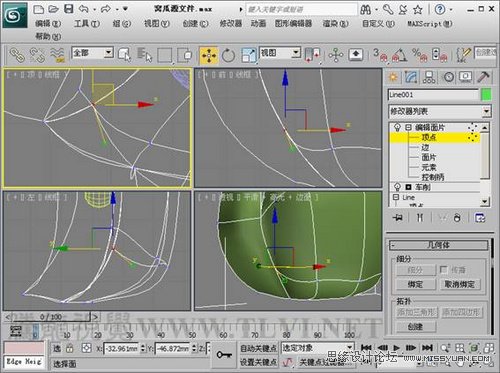Screen dimensions: 500x373
Task: Activate the Select and Rotate tool
Action: 228,55
